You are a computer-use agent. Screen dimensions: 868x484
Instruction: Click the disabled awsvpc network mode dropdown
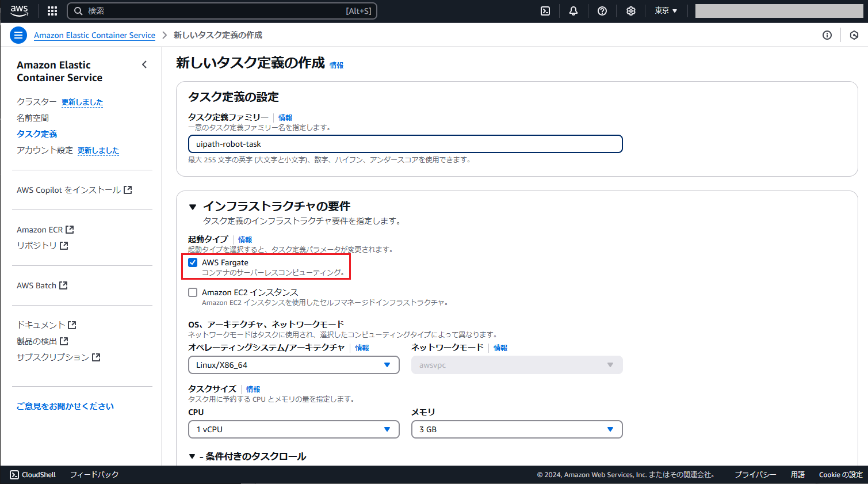point(517,365)
